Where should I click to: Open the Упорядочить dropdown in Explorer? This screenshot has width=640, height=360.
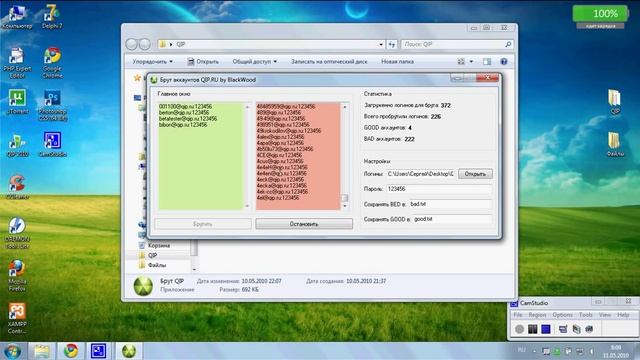pos(152,62)
